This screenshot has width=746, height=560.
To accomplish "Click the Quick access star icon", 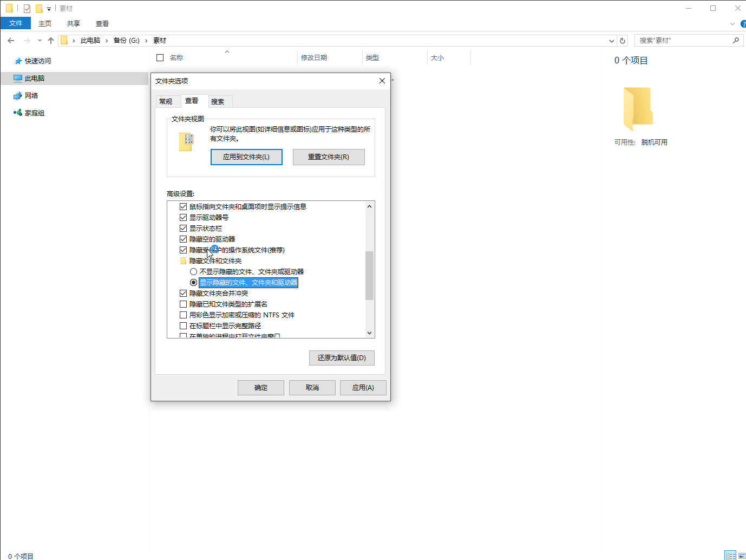I will click(18, 61).
